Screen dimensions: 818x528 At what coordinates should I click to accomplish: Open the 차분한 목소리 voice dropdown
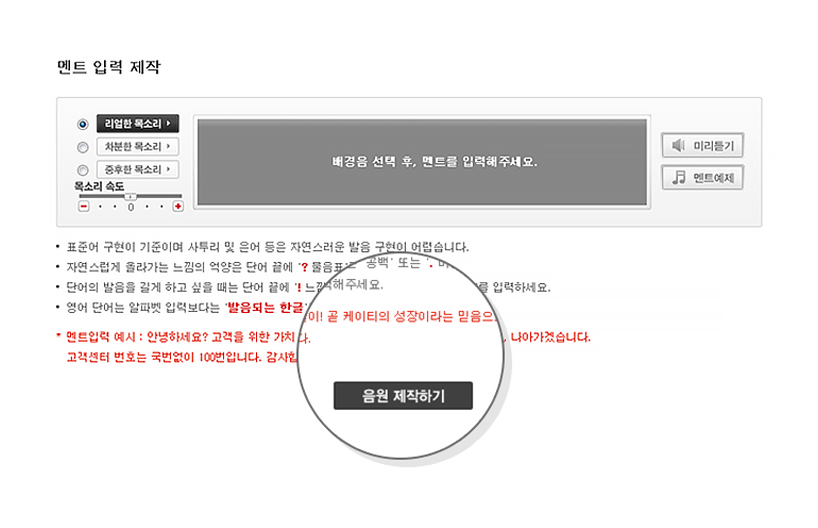pos(138,147)
